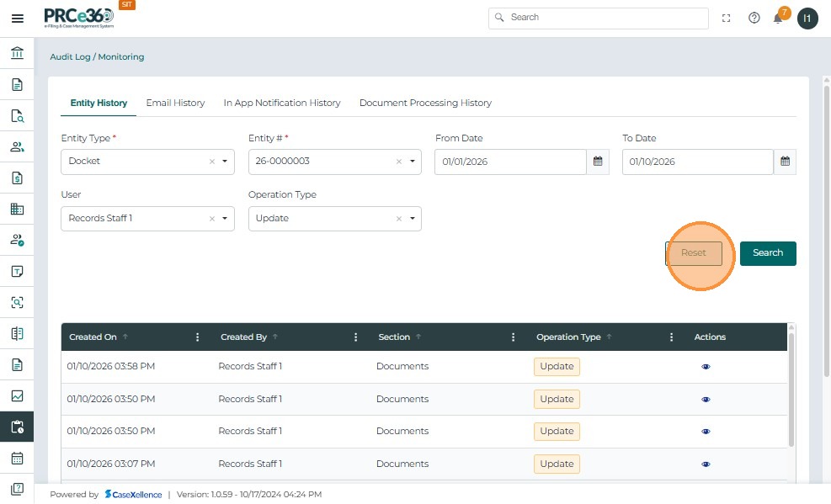831x504 pixels.
Task: Open the calendar icon in sidebar
Action: 17,458
